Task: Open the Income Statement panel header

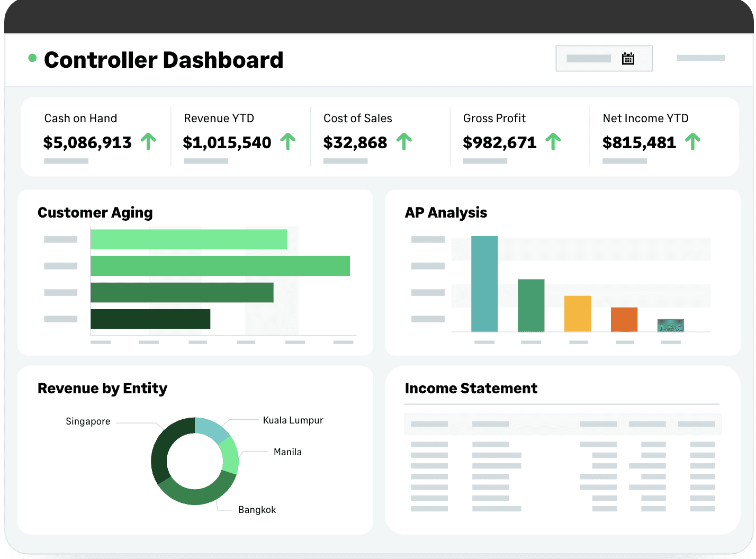Action: [471, 388]
